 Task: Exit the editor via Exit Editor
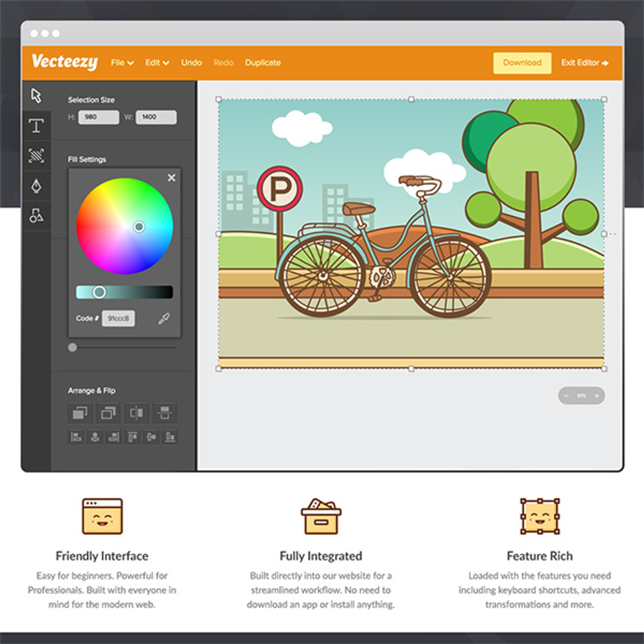[584, 63]
